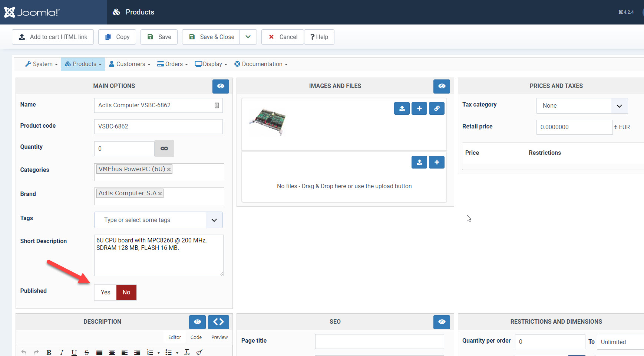Click the link icon in images section
The width and height of the screenshot is (644, 356).
[436, 108]
